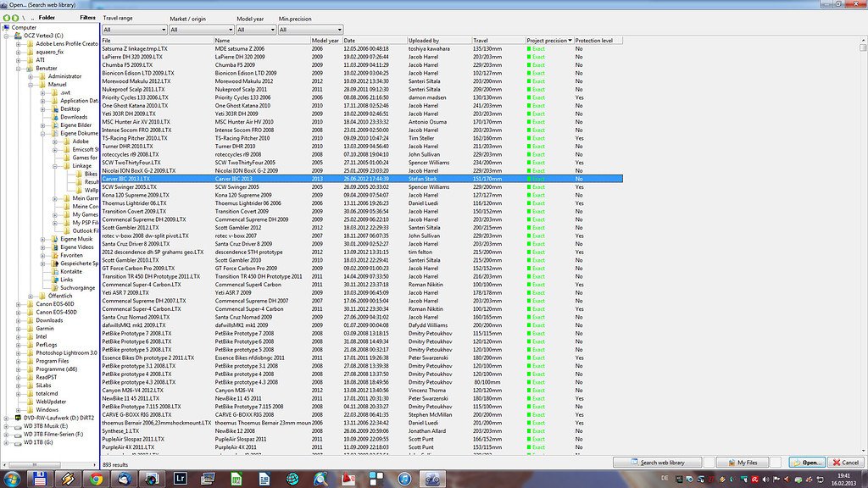Click the globe icon in the taskbar
Screen dimensions: 868x488
[292, 479]
